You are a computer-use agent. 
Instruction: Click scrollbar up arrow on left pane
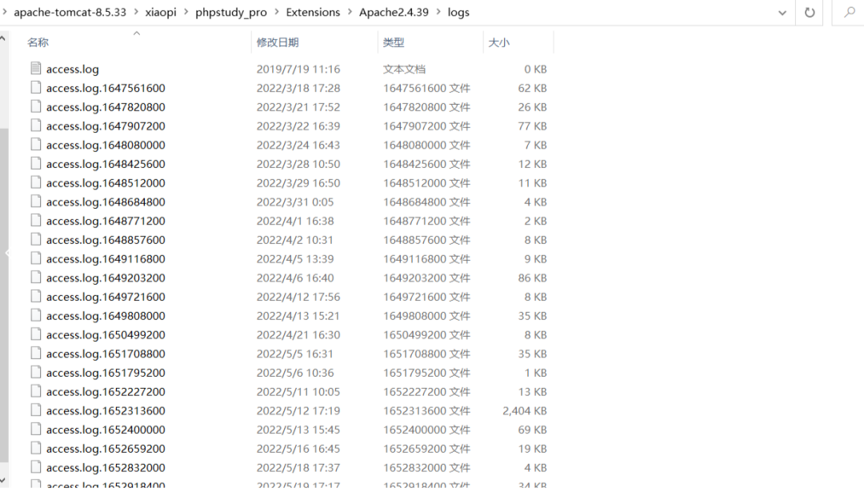[x=3, y=38]
